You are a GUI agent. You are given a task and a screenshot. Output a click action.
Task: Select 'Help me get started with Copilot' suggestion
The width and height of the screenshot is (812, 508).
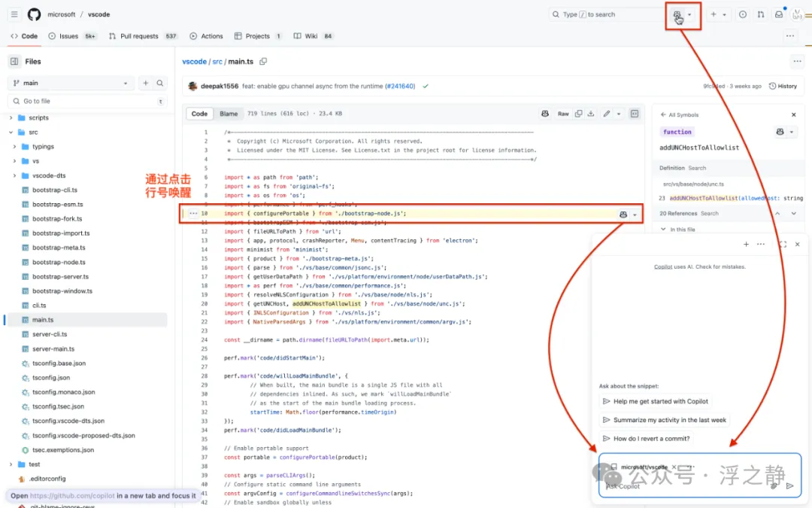tap(655, 401)
